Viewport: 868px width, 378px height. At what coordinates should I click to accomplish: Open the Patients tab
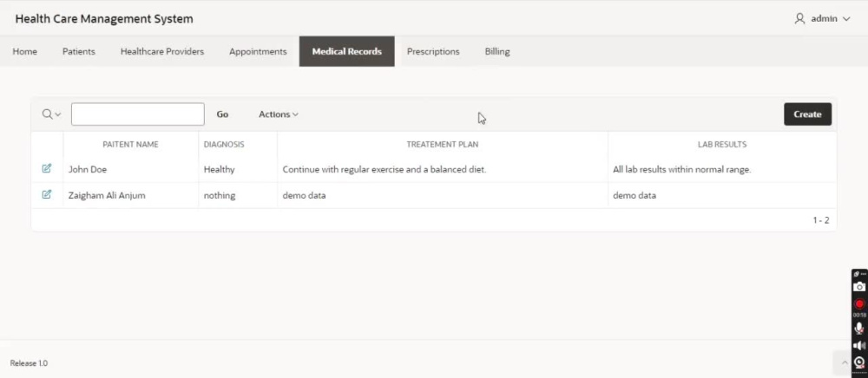79,51
